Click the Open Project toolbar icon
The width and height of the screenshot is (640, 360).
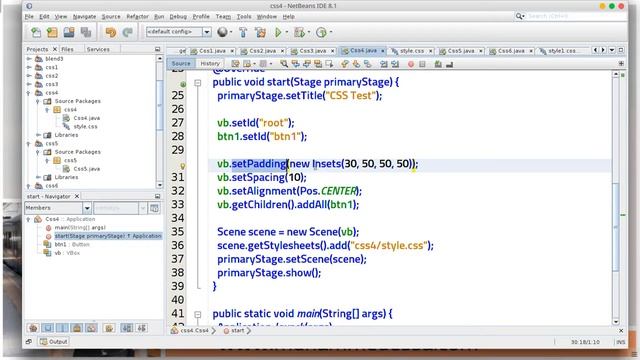[x=69, y=32]
